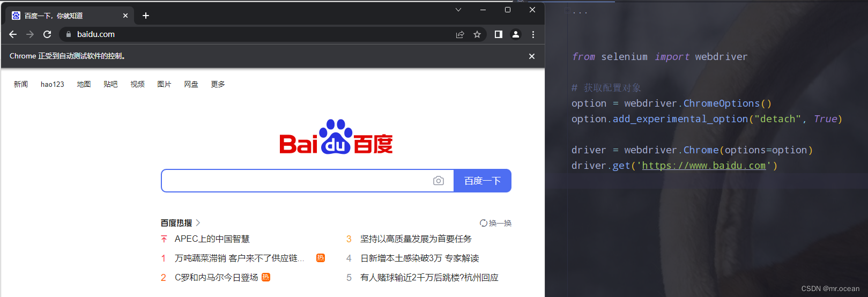Reload the Baidu page
The width and height of the screenshot is (868, 297).
47,34
